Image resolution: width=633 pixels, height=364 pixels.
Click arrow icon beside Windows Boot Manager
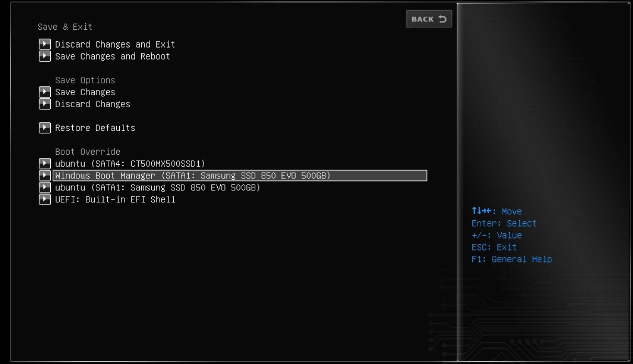(45, 176)
